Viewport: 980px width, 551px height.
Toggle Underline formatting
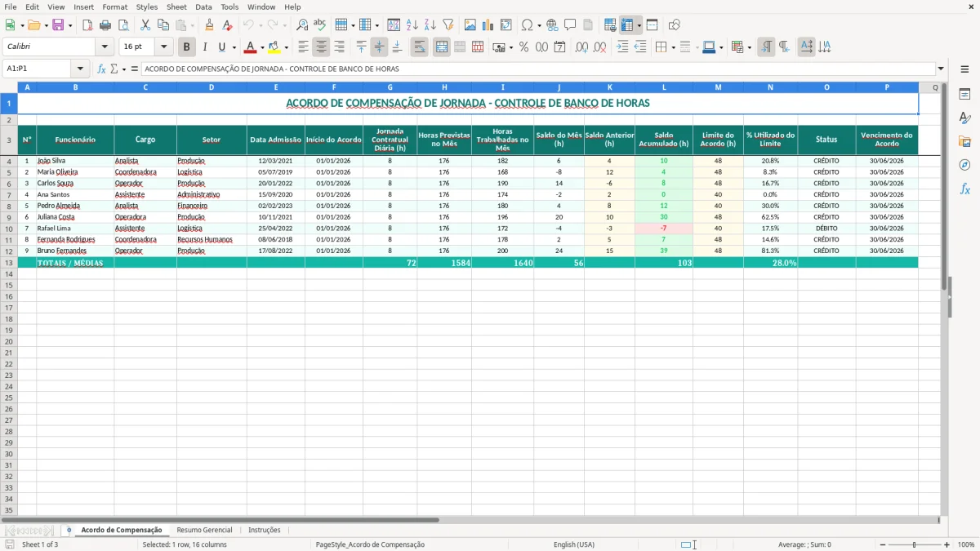click(220, 47)
